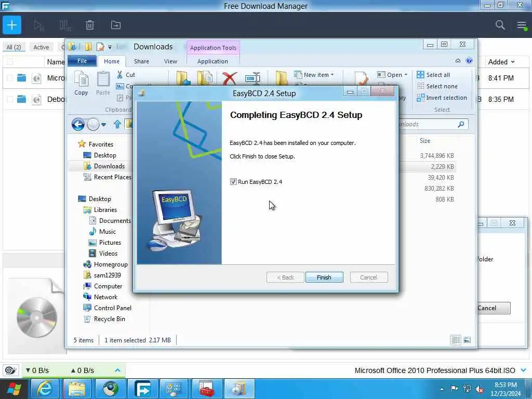Select Control Panel in the navigation tree

click(107, 308)
